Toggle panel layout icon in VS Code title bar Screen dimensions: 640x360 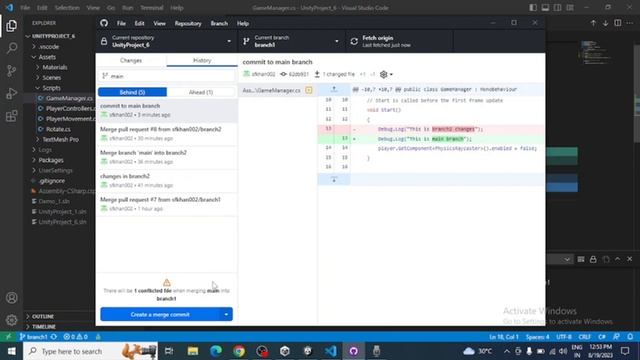point(545,8)
